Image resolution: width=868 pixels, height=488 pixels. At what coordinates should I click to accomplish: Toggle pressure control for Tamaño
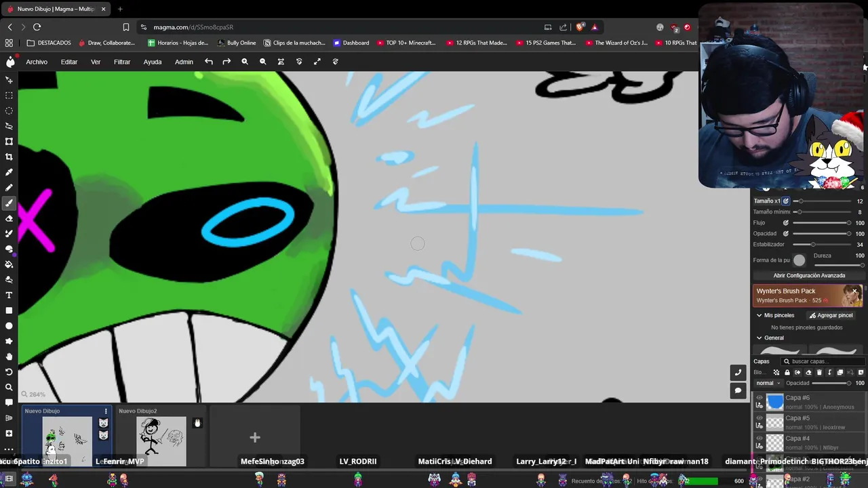[x=786, y=201]
